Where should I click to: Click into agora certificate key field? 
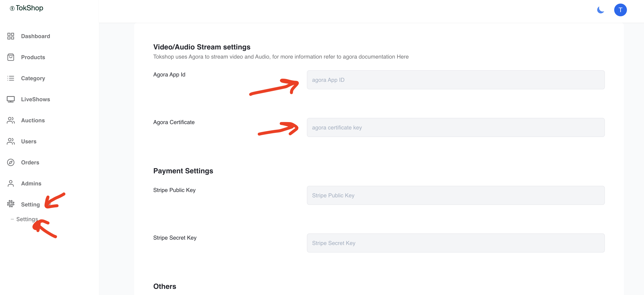[x=455, y=127]
